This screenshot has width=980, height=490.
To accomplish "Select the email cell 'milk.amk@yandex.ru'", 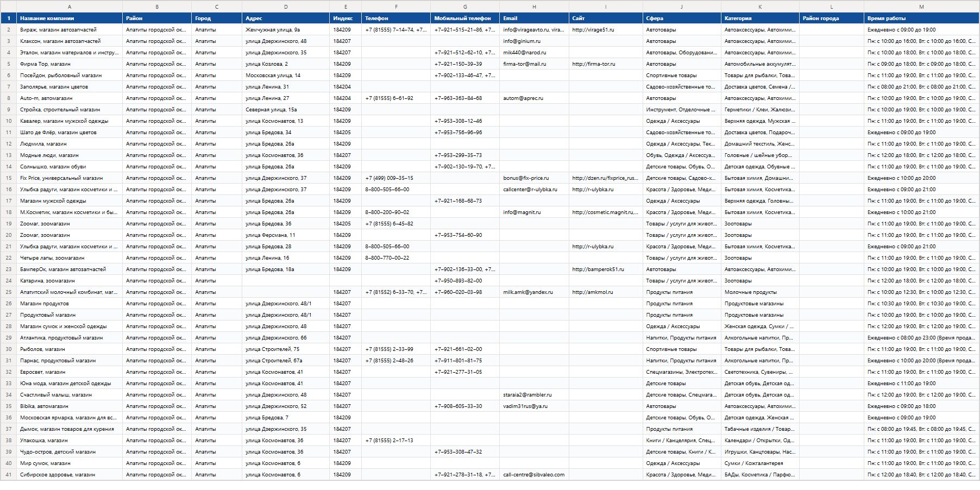I will click(534, 292).
